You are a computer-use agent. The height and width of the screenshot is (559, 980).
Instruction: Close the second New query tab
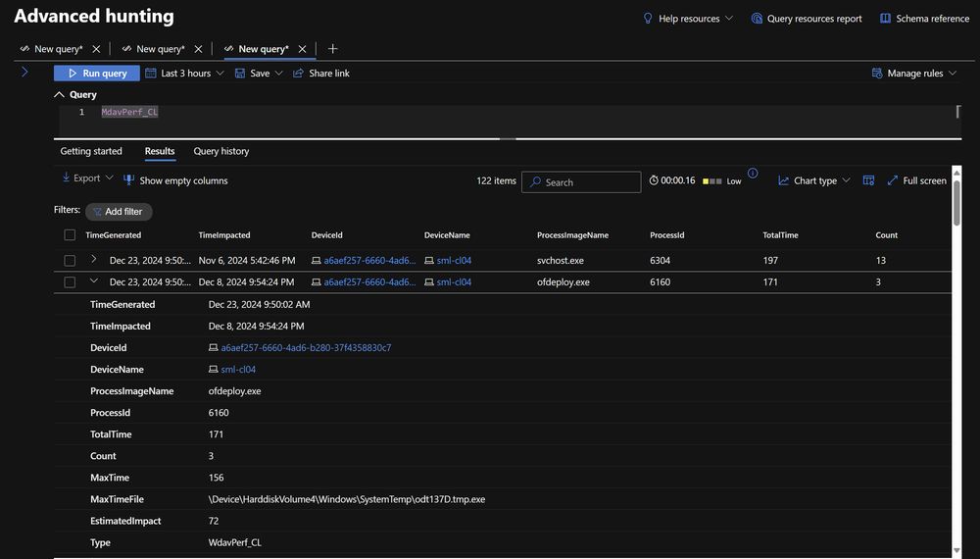click(x=198, y=49)
